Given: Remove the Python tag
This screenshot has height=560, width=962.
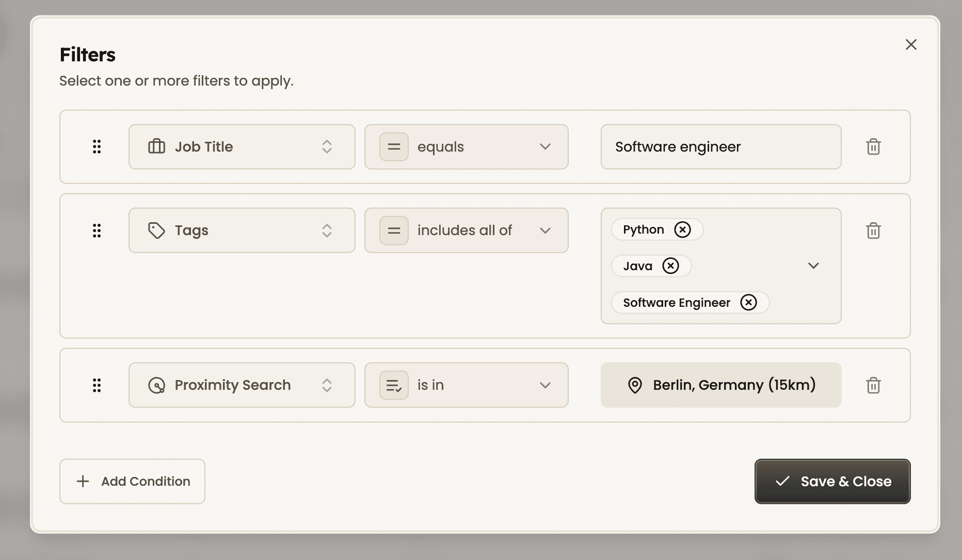Looking at the screenshot, I should (683, 229).
